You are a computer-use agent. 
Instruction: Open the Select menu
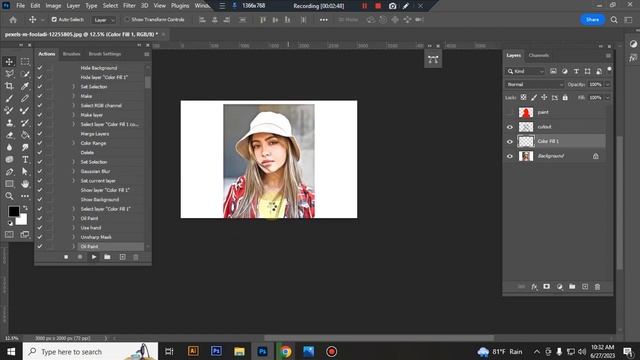click(110, 6)
